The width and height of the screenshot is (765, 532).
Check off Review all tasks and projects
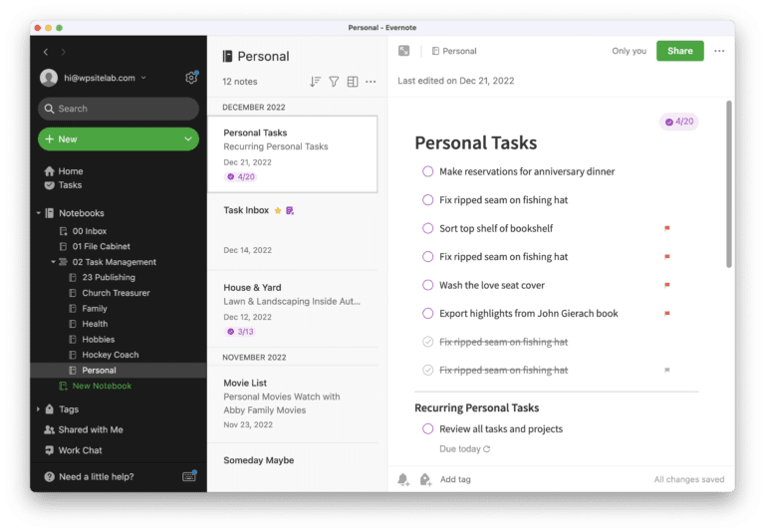[428, 429]
